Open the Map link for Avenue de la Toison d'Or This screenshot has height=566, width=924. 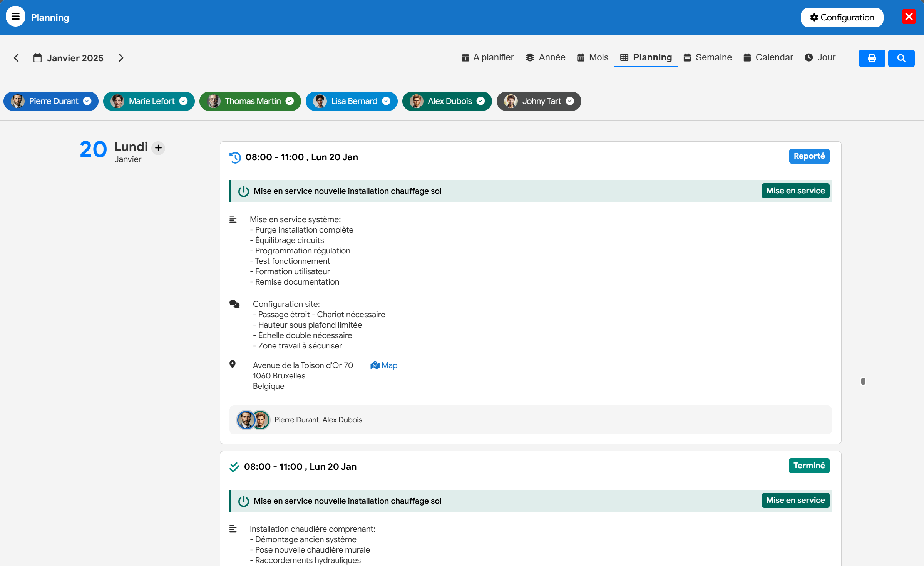point(384,365)
